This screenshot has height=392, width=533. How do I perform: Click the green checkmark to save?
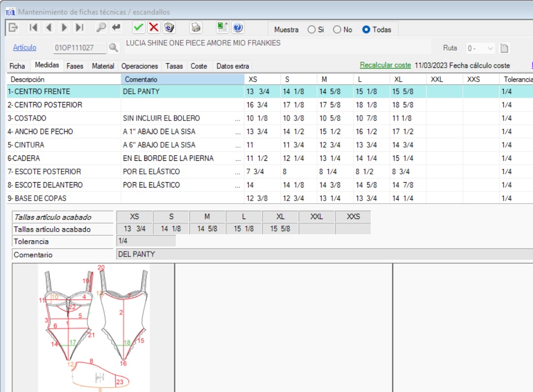pos(138,28)
